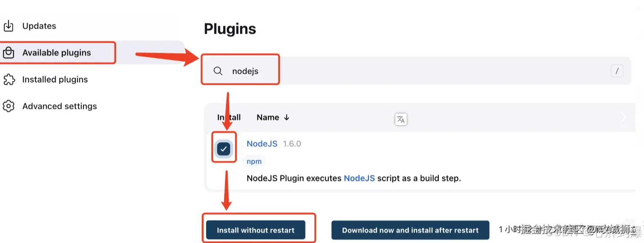Click the magnifier icon in the search box

click(218, 71)
